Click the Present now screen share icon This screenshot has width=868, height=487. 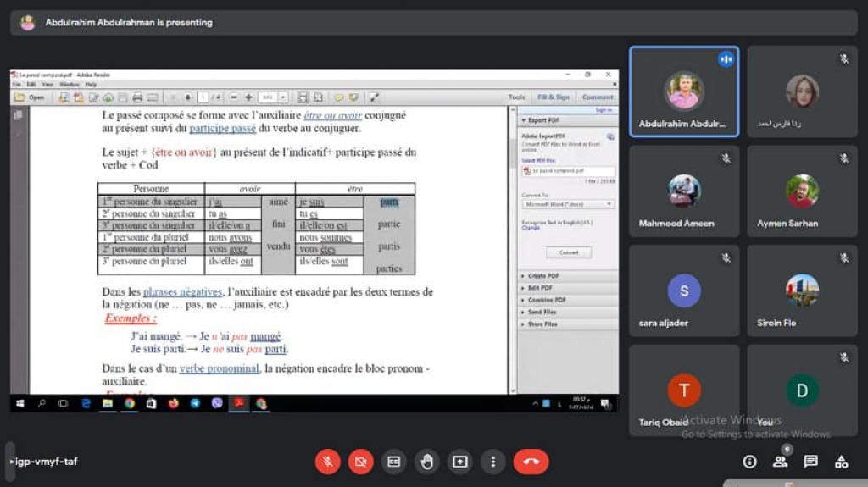click(x=459, y=462)
